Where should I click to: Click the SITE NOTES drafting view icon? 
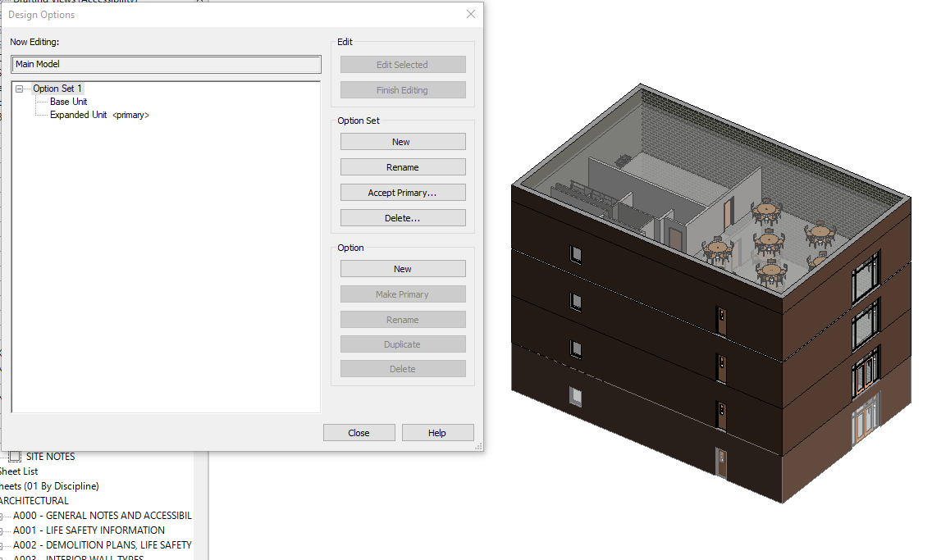click(x=15, y=456)
